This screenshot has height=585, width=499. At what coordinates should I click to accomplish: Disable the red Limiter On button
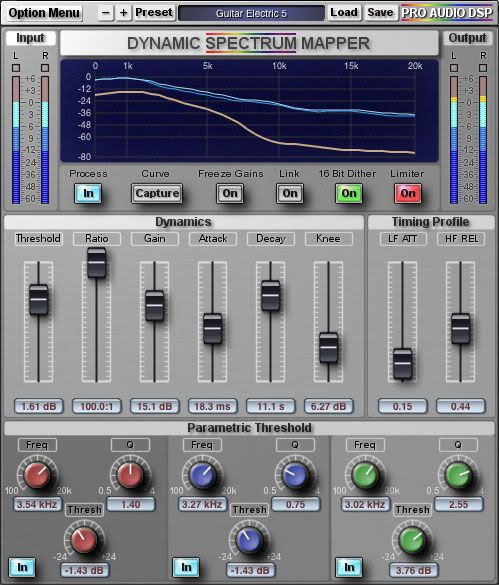pyautogui.click(x=408, y=193)
